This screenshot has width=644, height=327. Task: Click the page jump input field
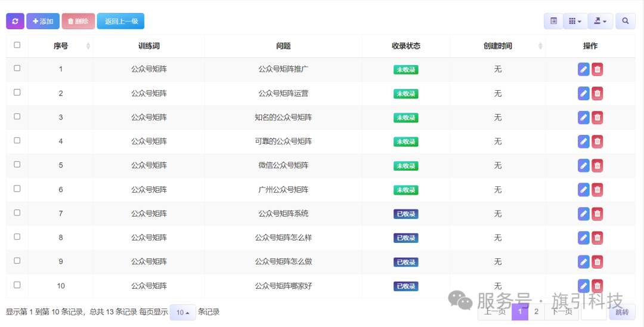[593, 312]
